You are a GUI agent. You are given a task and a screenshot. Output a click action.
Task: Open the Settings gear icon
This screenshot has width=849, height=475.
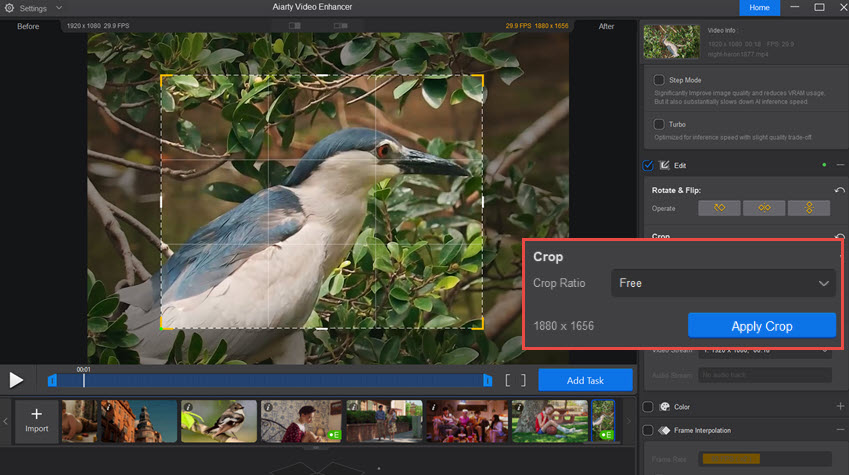[x=9, y=8]
